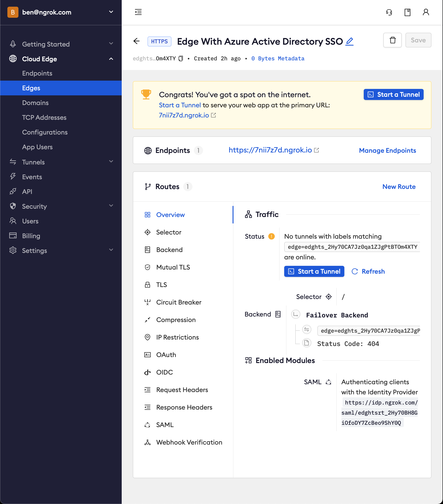Open Users in sidebar
Viewport: 443px width, 504px height.
click(61, 221)
